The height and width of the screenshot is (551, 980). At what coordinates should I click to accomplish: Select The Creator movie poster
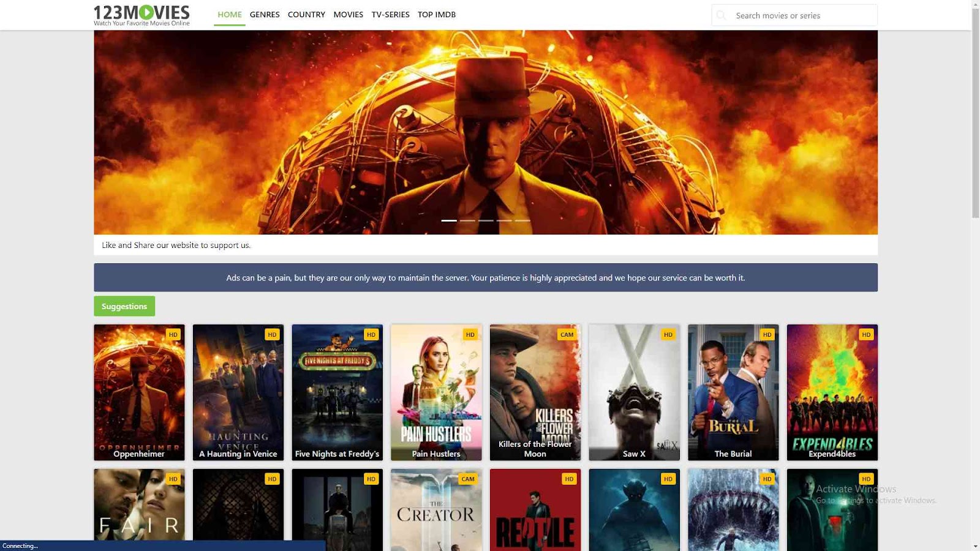(x=436, y=510)
